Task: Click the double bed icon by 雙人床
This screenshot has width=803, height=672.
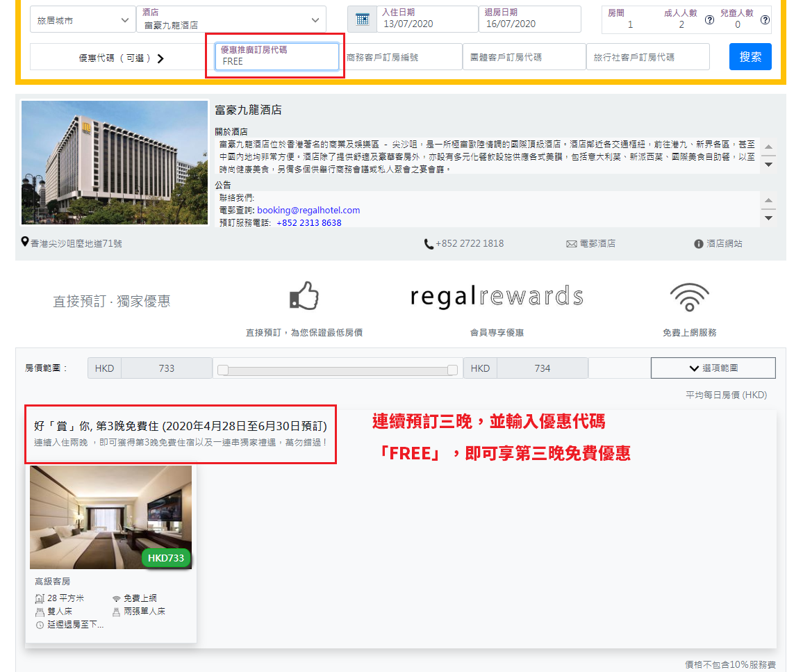Action: (x=40, y=612)
